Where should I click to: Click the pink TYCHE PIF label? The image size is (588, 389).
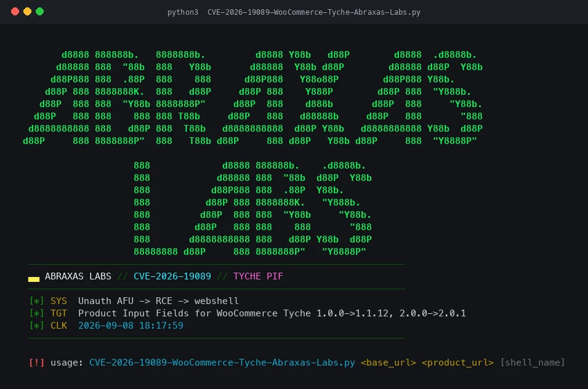(x=258, y=276)
